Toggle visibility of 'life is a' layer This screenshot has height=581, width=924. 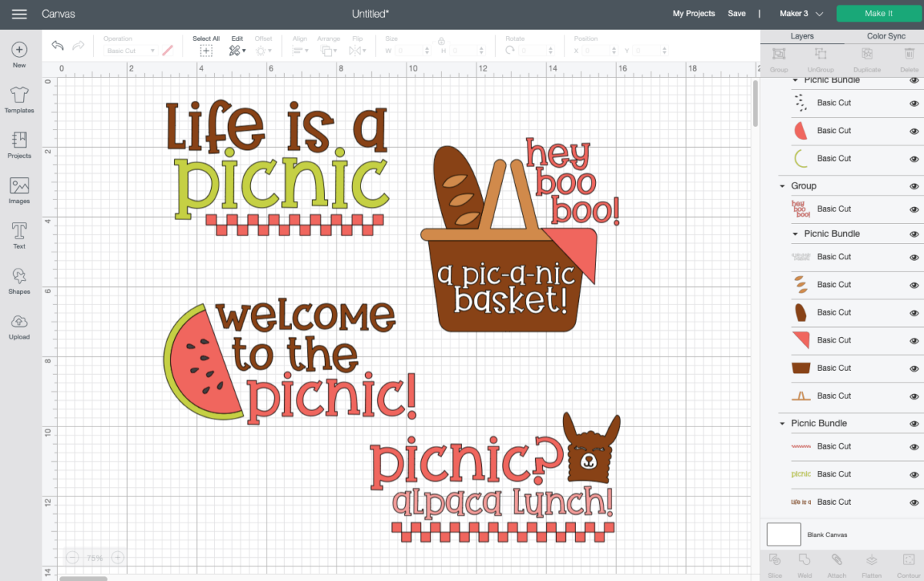click(x=914, y=502)
